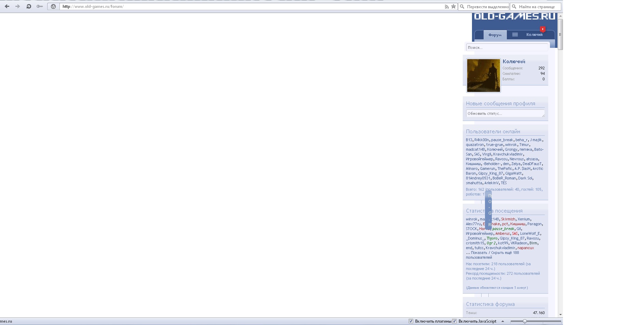Click the "Virgil" username link

[486, 154]
